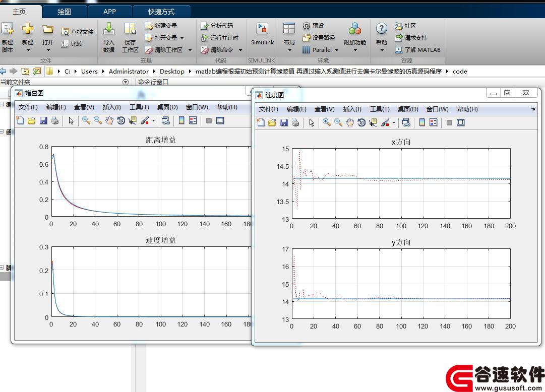Open the 布局 layout icon
This screenshot has height=392, width=545.
[289, 29]
